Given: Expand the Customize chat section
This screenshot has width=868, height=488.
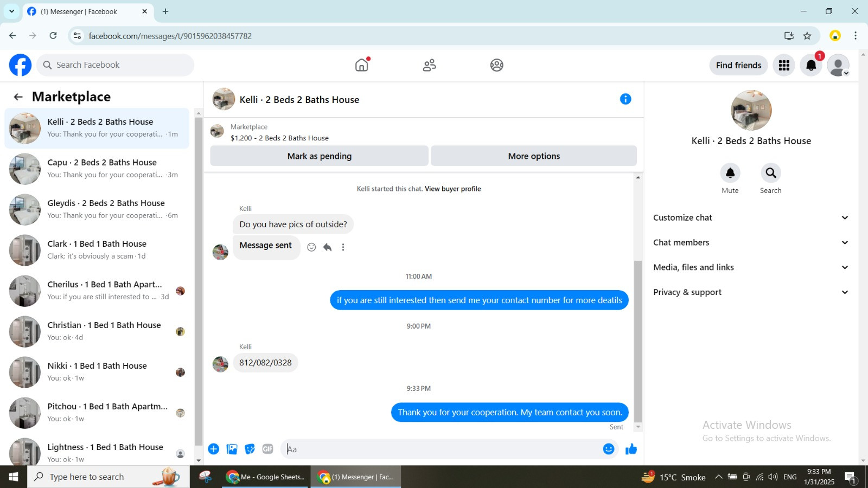Looking at the screenshot, I should (751, 217).
